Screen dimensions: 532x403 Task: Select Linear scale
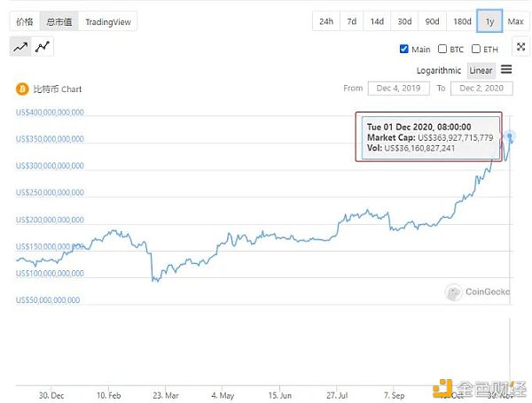point(481,70)
